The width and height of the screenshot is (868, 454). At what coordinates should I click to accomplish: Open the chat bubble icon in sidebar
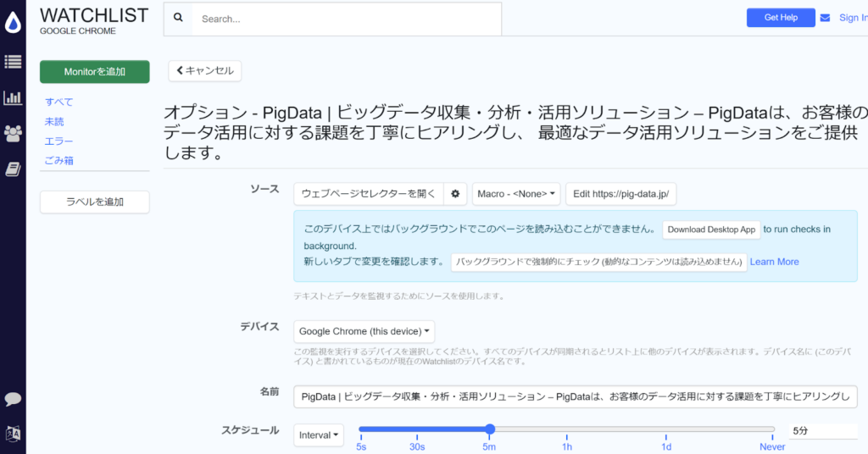coord(13,399)
